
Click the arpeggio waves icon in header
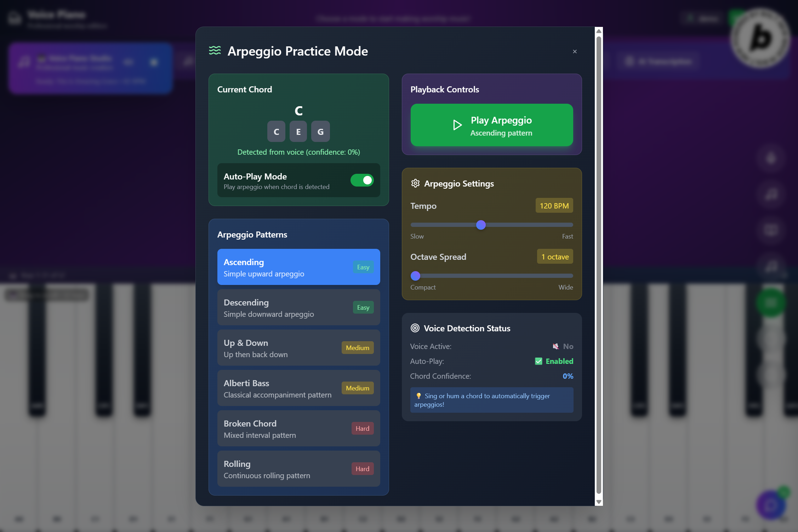pyautogui.click(x=215, y=51)
